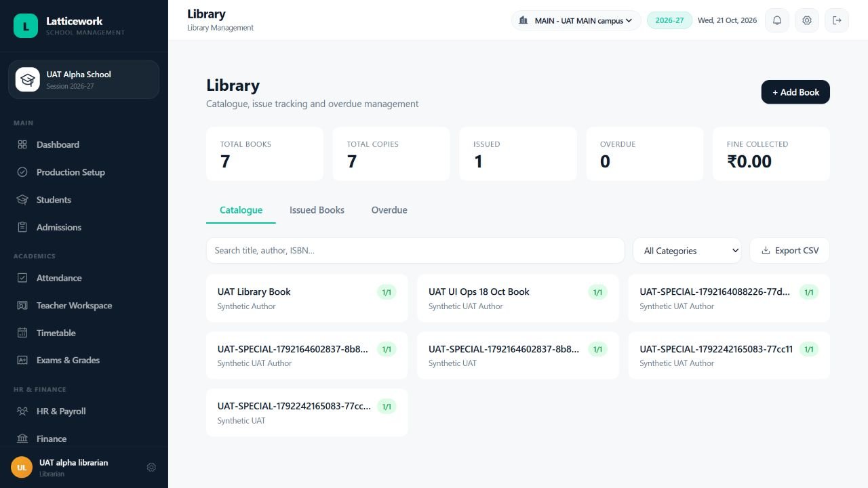Click the Exams & Grades icon
Viewport: 868px width, 488px height.
click(22, 360)
